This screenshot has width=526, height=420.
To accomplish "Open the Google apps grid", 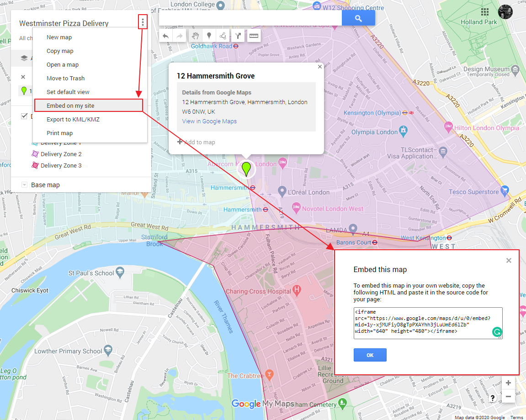I will click(x=485, y=12).
